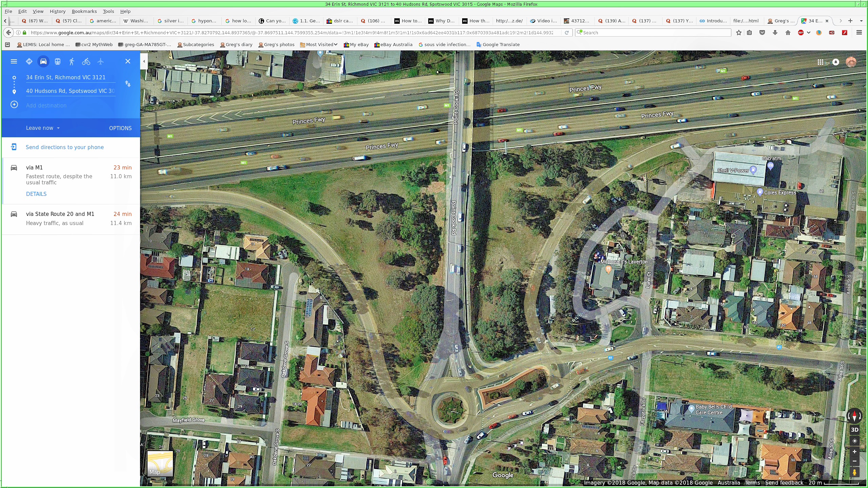Open a new browser tab
The image size is (868, 488).
point(850,21)
